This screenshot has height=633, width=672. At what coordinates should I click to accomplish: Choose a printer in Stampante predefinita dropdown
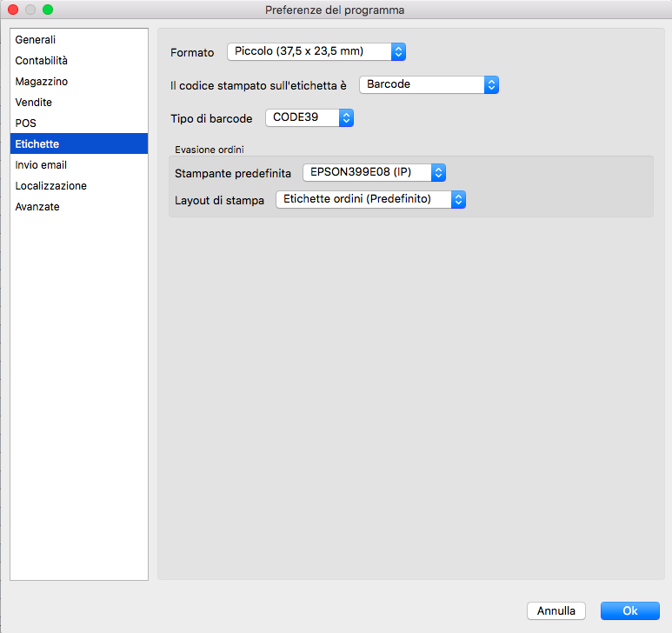click(374, 172)
